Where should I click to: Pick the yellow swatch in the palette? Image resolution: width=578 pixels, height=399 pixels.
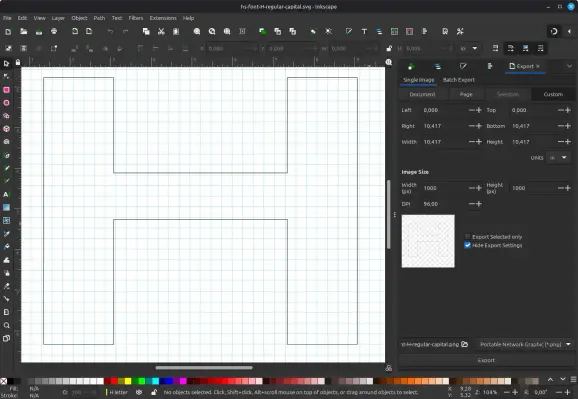pos(128,381)
